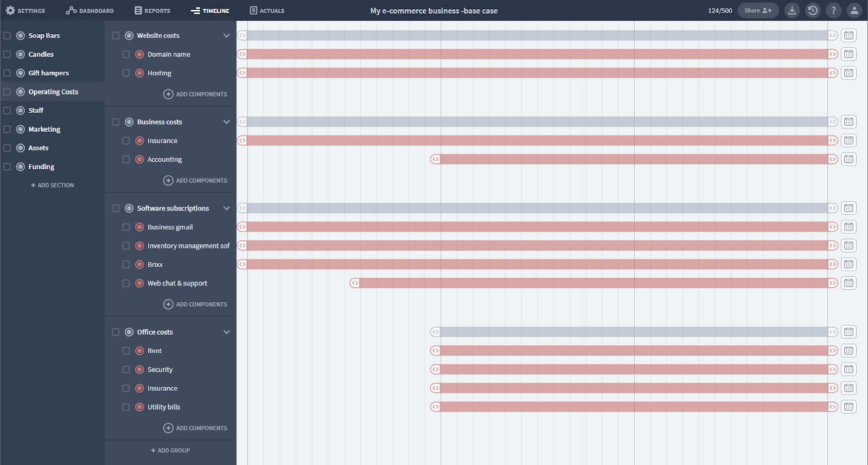The image size is (868, 465).
Task: Tick the Utility bills checkbox
Action: (x=126, y=406)
